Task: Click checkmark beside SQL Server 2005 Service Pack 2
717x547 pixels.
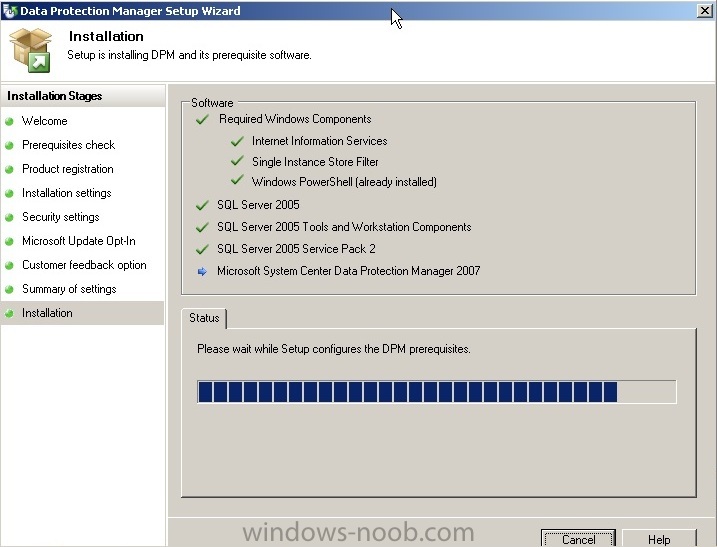Action: click(202, 250)
